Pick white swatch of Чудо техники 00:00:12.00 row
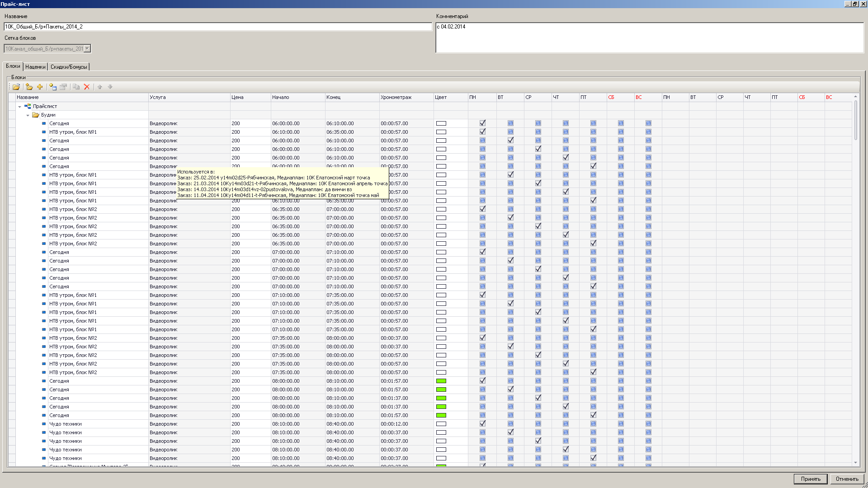 click(x=441, y=424)
